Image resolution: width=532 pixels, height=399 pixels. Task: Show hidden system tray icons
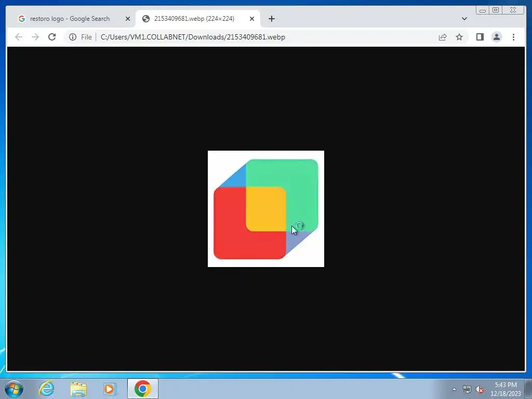pos(454,389)
